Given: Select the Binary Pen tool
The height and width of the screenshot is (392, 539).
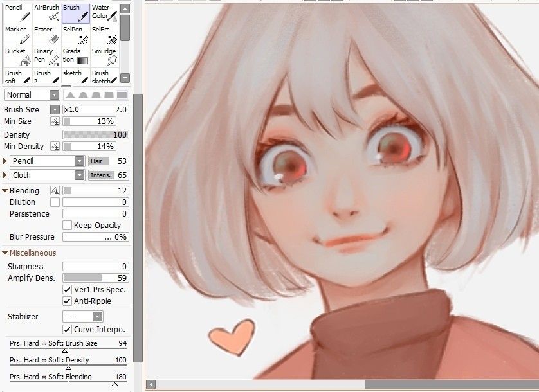Looking at the screenshot, I should pyautogui.click(x=47, y=57).
